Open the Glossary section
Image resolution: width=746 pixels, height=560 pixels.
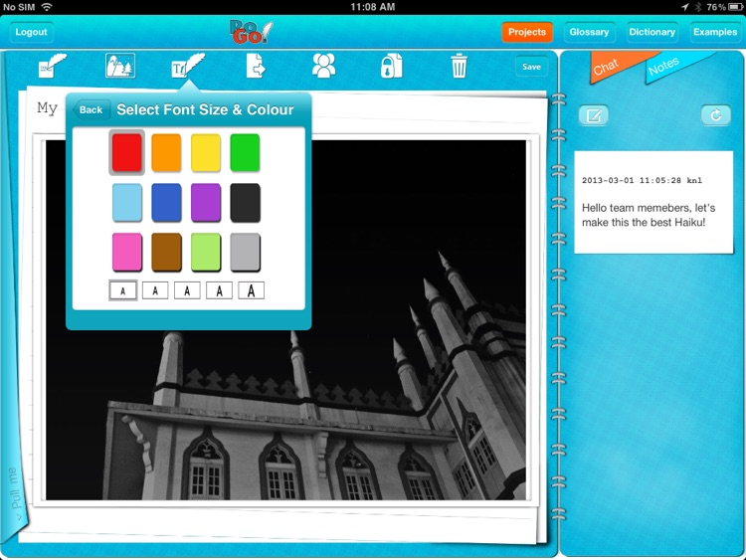click(x=589, y=32)
